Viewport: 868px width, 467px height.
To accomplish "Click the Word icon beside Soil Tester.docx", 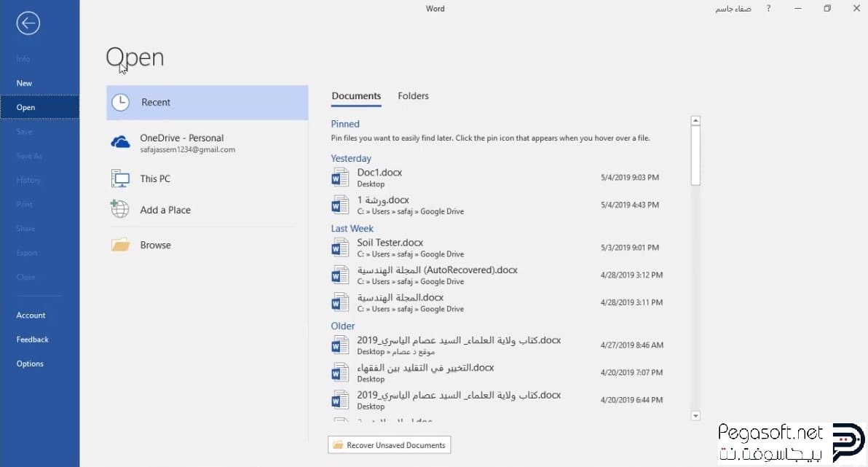I will (340, 248).
